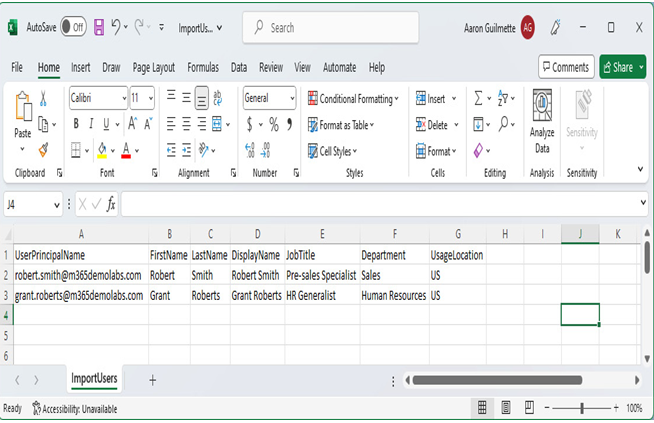Apply Accounting dollar number format
This screenshot has height=423, width=654.
[249, 124]
